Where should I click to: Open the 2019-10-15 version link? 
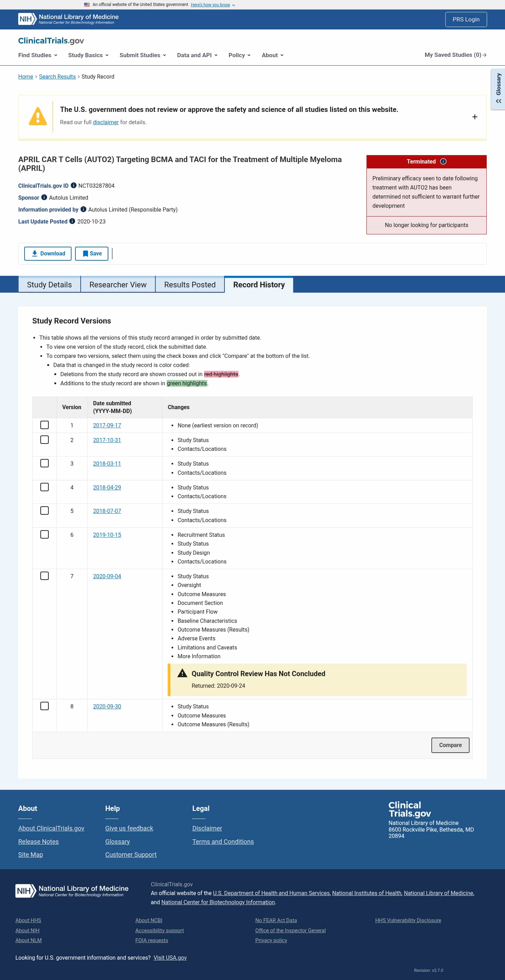coord(107,535)
